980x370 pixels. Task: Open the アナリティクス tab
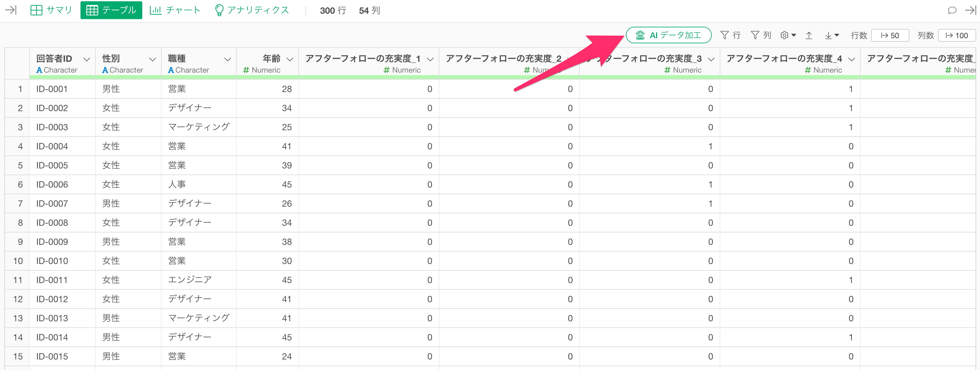(252, 10)
